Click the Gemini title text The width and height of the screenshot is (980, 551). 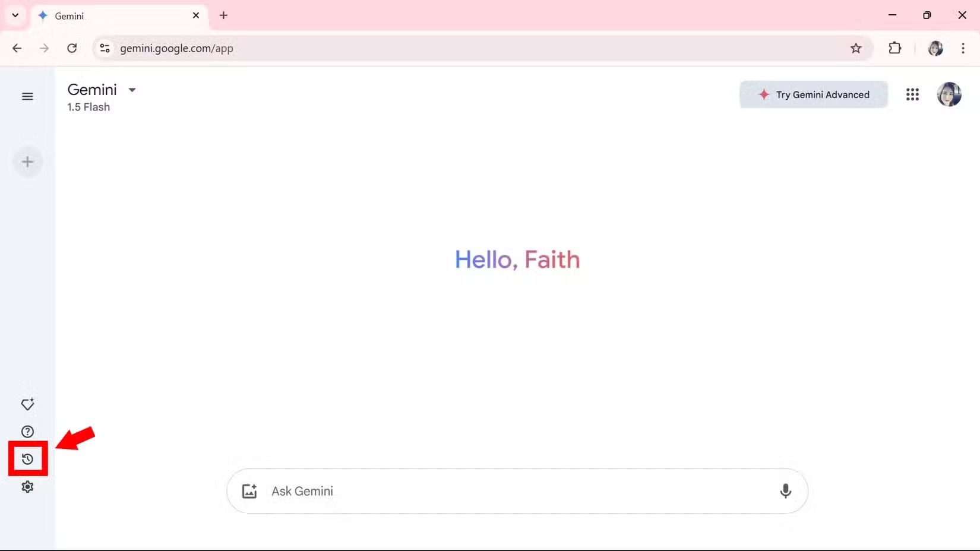(x=92, y=90)
